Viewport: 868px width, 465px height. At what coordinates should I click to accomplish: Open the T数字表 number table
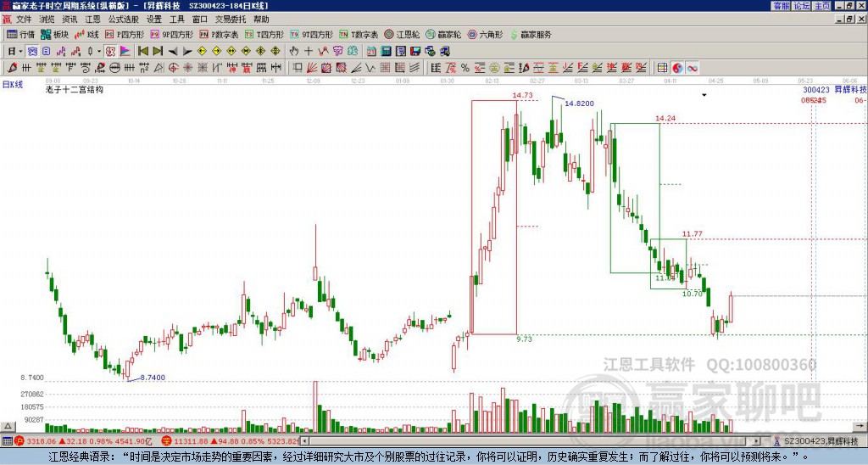click(359, 34)
